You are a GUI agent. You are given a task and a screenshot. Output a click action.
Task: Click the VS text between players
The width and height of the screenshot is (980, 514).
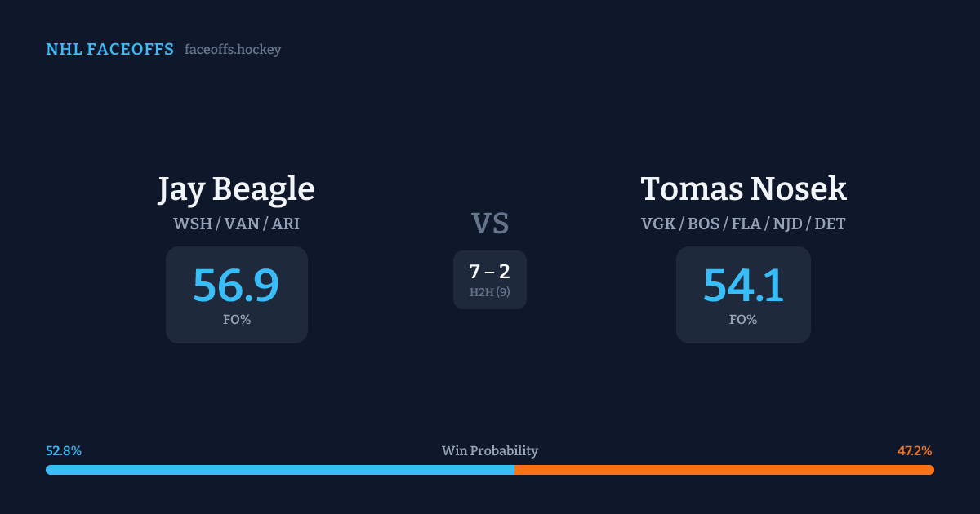coord(490,223)
